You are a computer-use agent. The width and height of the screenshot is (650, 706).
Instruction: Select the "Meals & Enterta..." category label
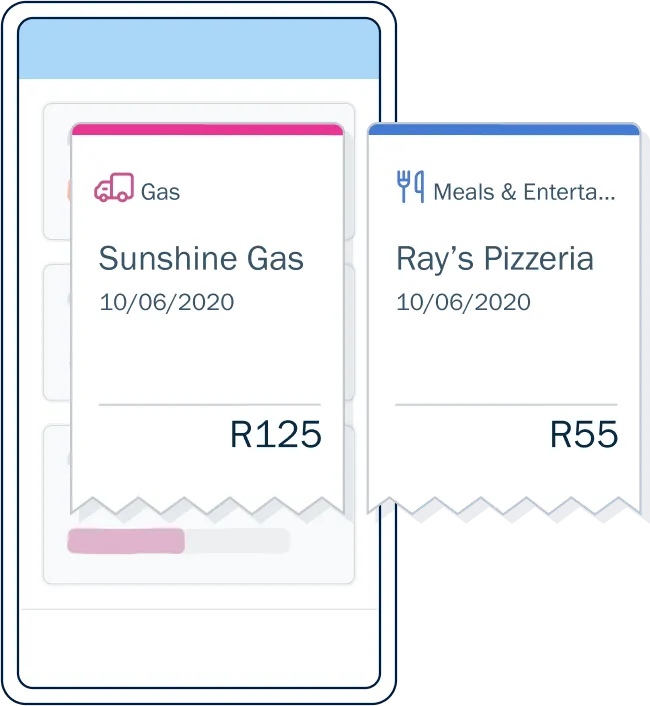[524, 190]
